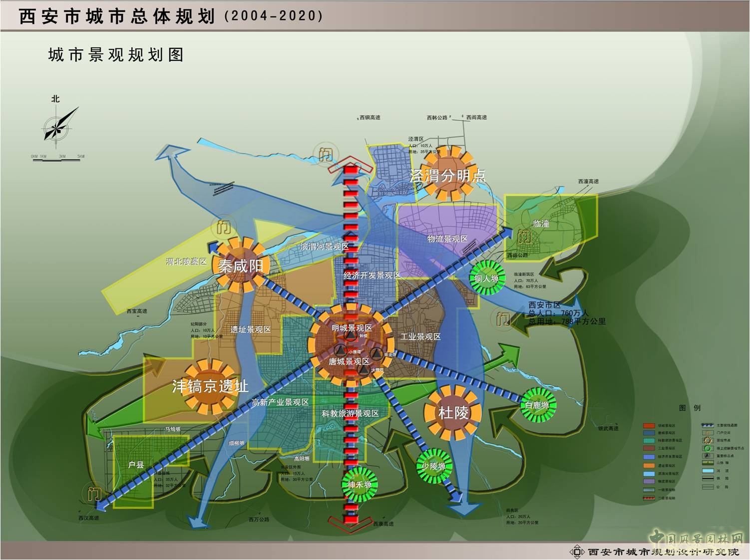Click the red chevron atop central axis
The height and width of the screenshot is (560, 750).
pos(351,164)
